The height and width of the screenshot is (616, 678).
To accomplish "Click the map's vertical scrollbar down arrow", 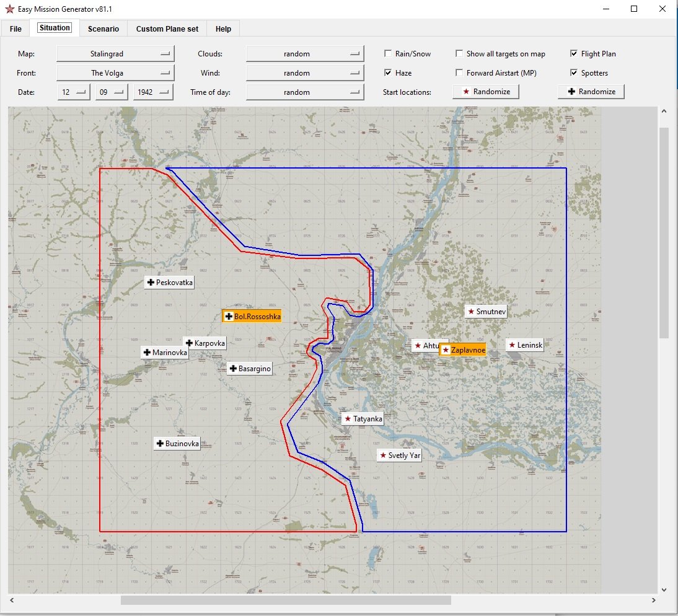I will 664,589.
